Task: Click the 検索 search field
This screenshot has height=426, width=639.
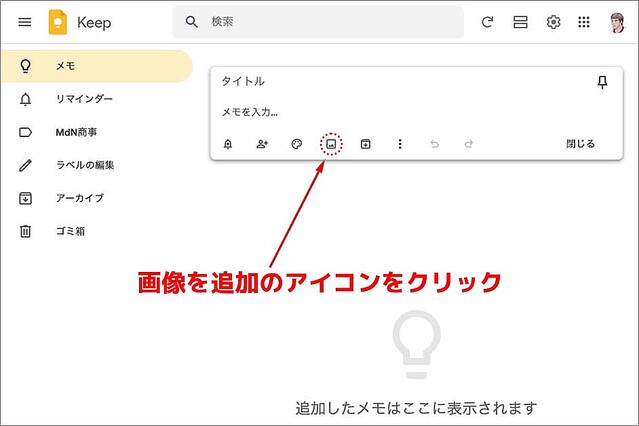Action: pyautogui.click(x=318, y=22)
